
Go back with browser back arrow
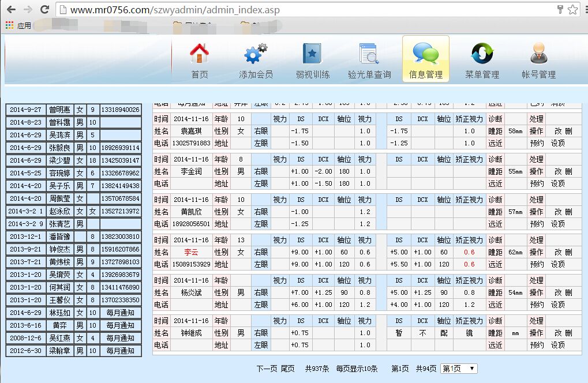pos(11,9)
